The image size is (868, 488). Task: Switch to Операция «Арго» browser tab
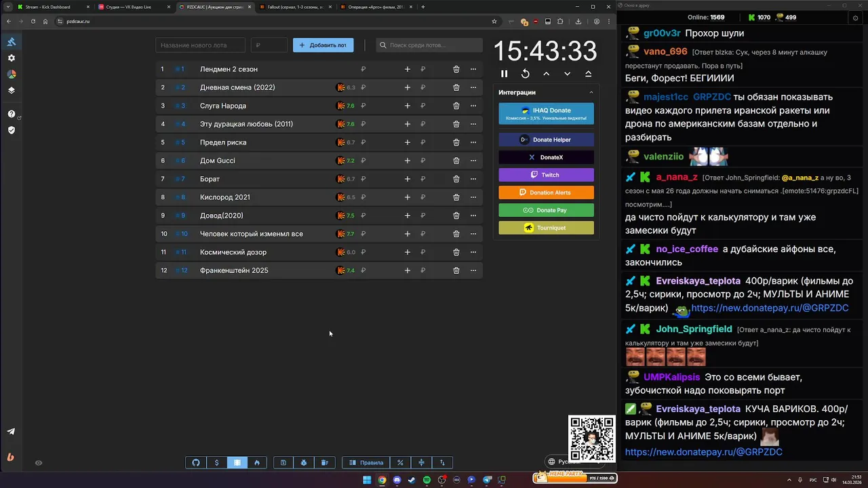click(x=375, y=7)
